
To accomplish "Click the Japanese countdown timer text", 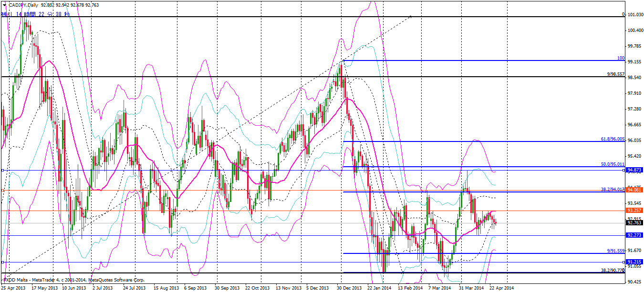I will click(36, 14).
